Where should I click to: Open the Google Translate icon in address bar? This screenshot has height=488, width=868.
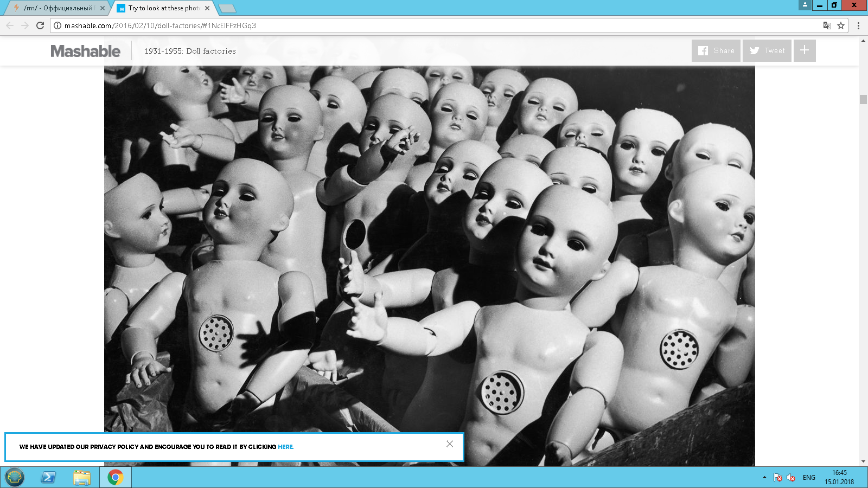tap(827, 25)
